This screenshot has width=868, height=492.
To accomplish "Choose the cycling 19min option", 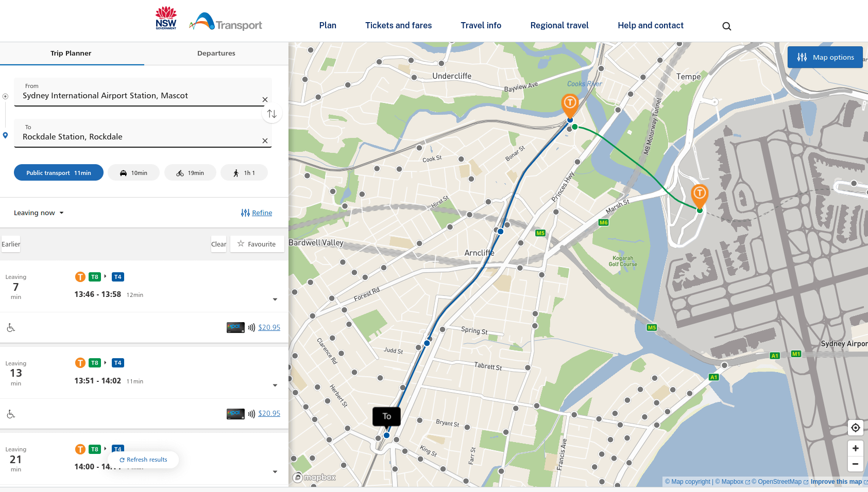I will 190,173.
